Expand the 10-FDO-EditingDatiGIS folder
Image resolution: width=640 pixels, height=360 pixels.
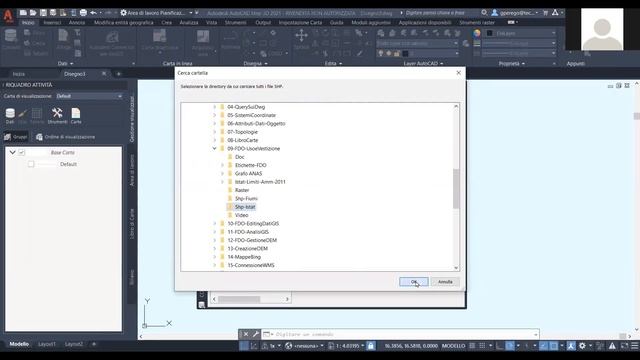214,224
